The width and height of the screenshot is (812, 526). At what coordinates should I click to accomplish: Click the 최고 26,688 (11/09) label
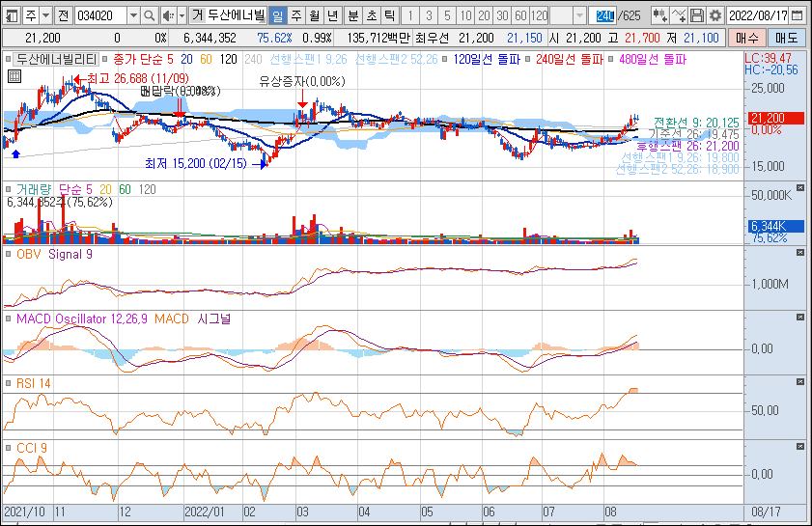point(138,79)
